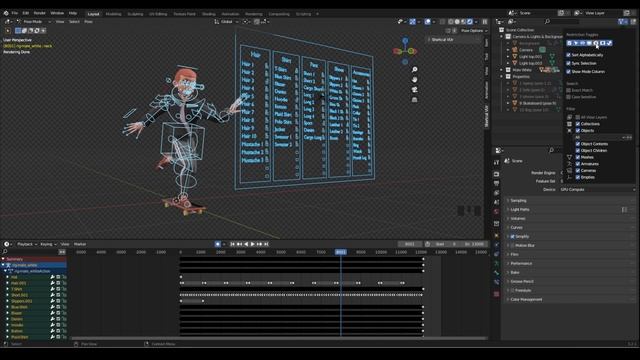Toggle the Armatures filter checkbox

click(578, 164)
